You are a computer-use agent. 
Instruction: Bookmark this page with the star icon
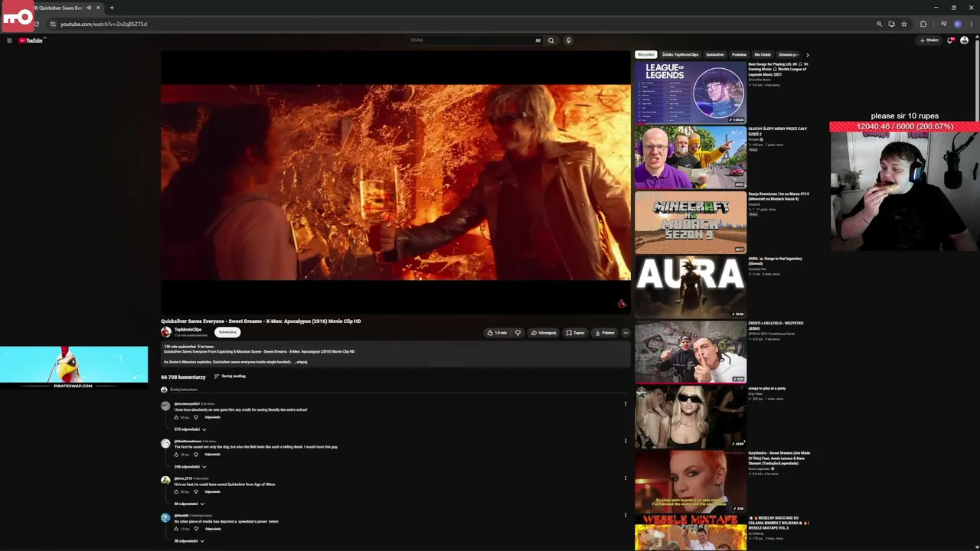click(903, 24)
